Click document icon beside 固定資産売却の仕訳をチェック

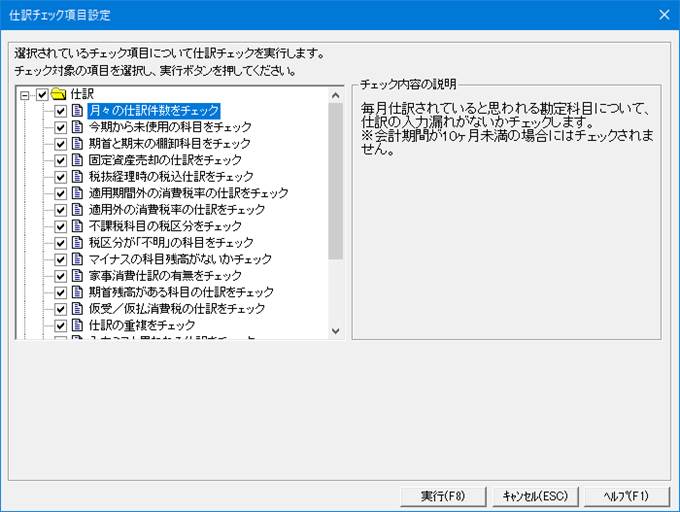[x=77, y=160]
